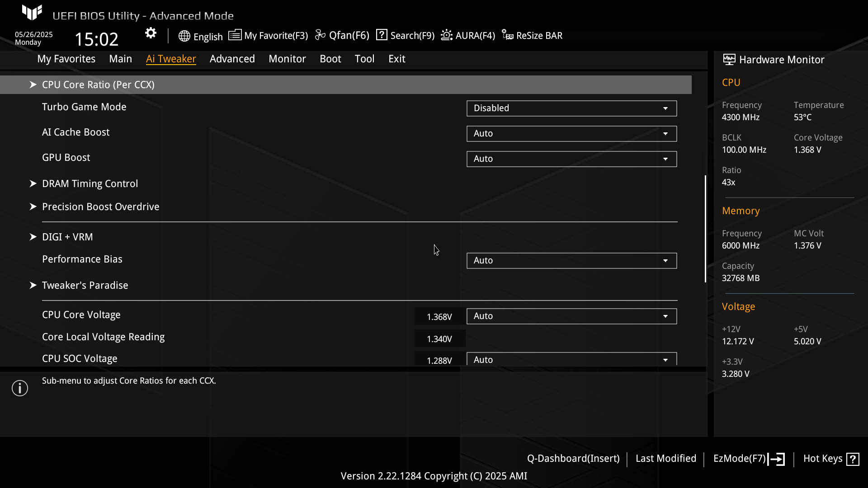Image resolution: width=868 pixels, height=488 pixels.
Task: Click the Hardware Monitor icon
Action: 729,59
